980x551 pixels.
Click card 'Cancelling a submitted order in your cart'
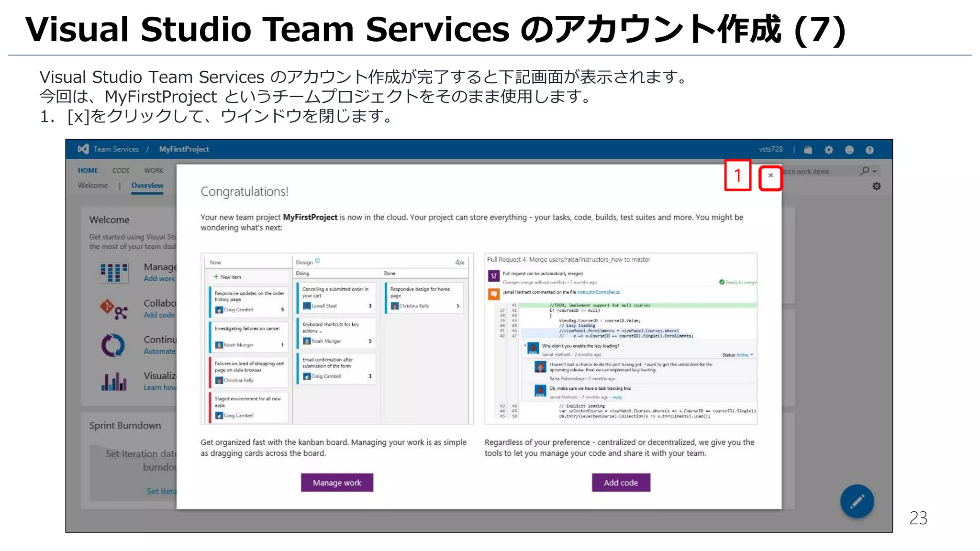[336, 298]
